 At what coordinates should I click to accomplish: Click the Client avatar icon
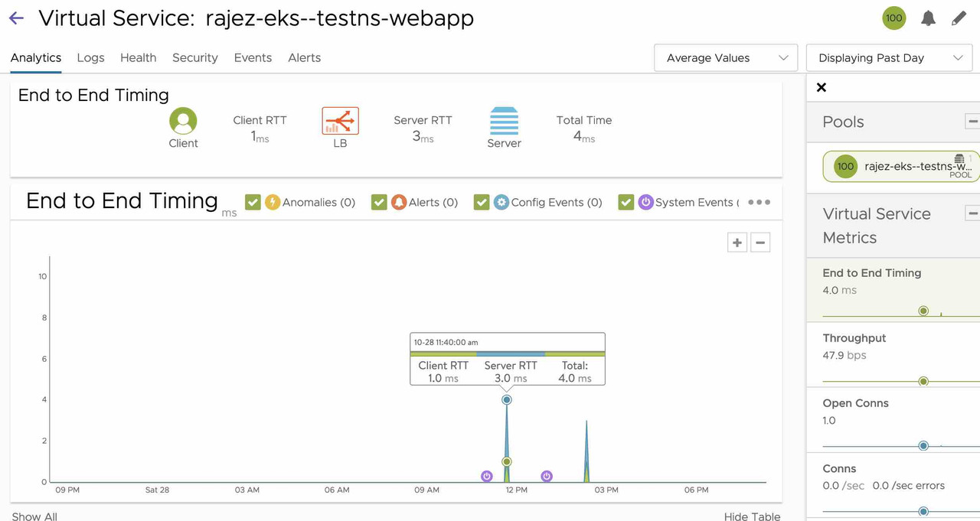pyautogui.click(x=183, y=121)
